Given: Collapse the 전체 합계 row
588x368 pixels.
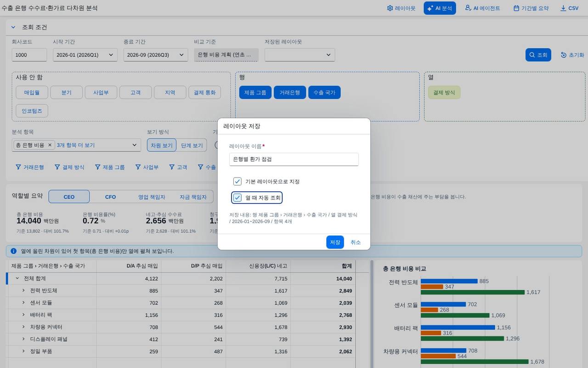Looking at the screenshot, I should pos(17,278).
